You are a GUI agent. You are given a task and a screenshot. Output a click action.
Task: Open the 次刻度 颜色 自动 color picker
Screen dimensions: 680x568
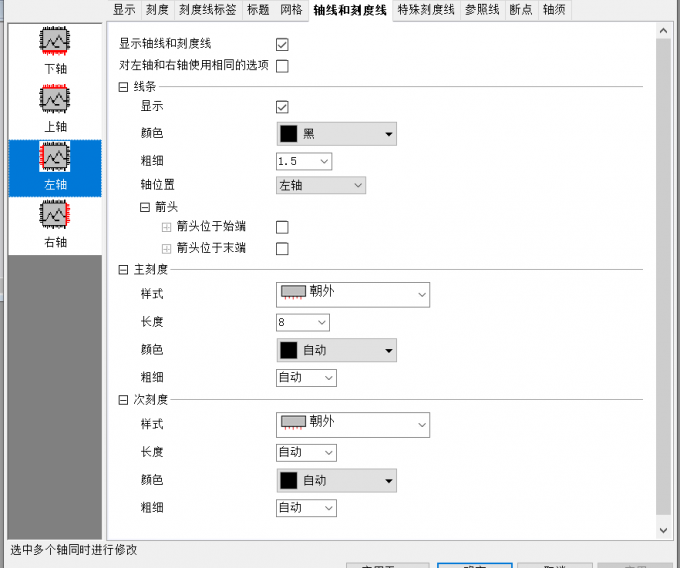[x=337, y=480]
